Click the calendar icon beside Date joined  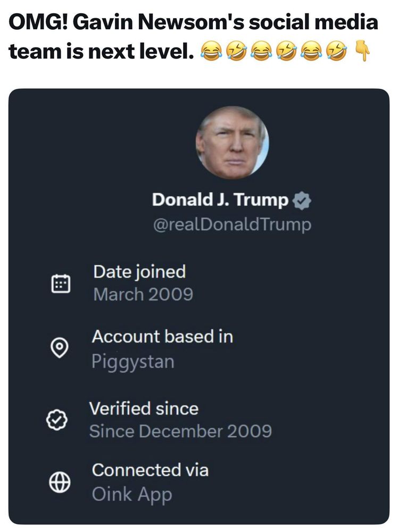(60, 283)
